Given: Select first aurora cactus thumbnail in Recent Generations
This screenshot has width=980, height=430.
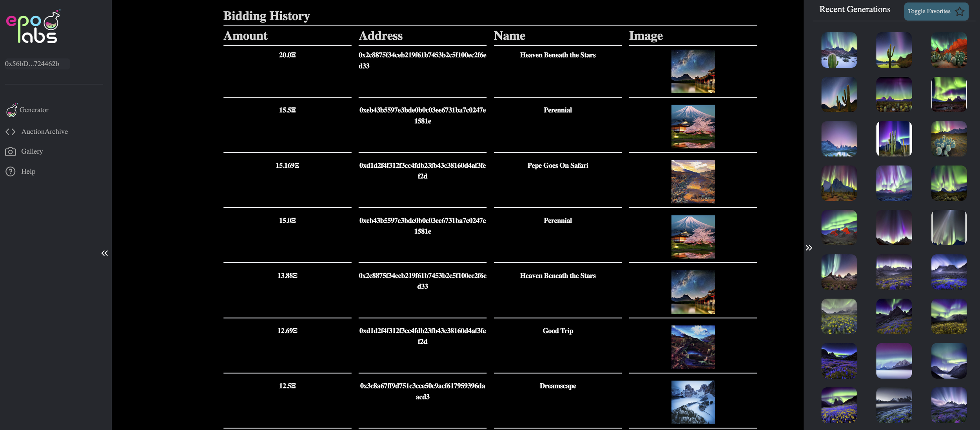Looking at the screenshot, I should click(x=839, y=50).
